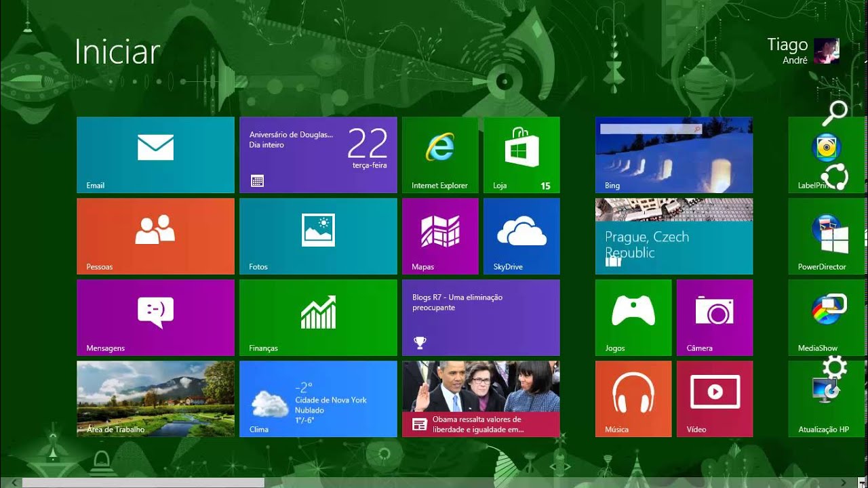Viewport: 868px width, 488px height.
Task: Open the Prague, Czech Republic travel tile
Action: click(674, 237)
